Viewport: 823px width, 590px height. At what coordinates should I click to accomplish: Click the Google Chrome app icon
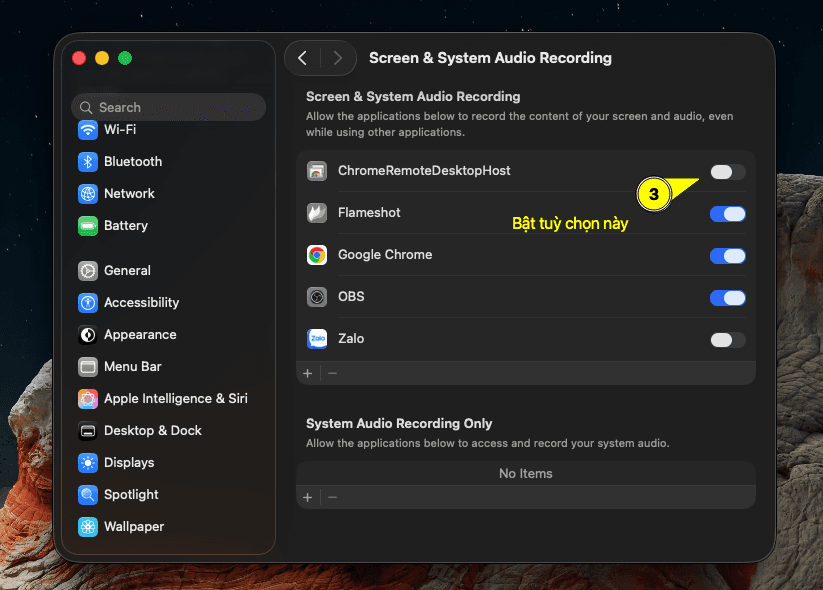click(317, 255)
